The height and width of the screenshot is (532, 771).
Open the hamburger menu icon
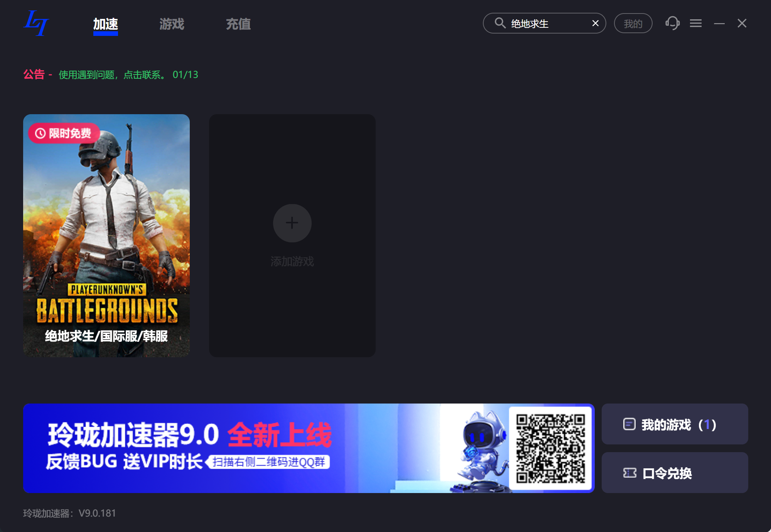point(695,24)
